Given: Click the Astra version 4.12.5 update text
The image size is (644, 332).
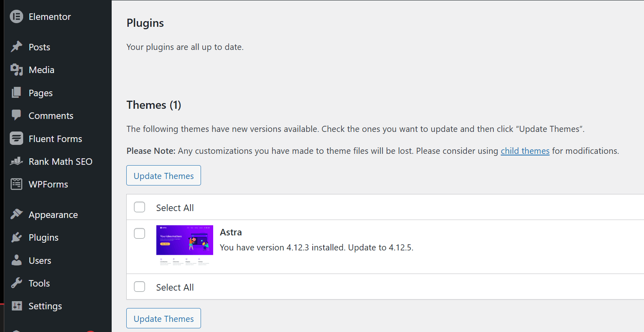Looking at the screenshot, I should pos(317,248).
